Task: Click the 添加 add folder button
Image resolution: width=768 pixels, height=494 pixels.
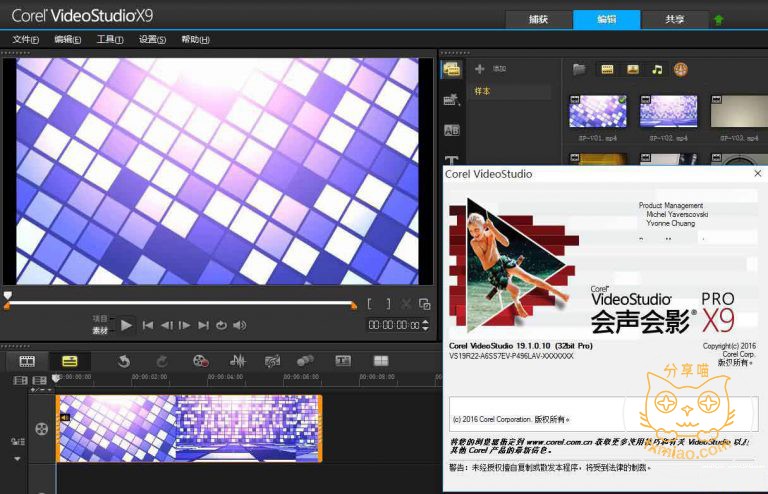Action: (490, 69)
